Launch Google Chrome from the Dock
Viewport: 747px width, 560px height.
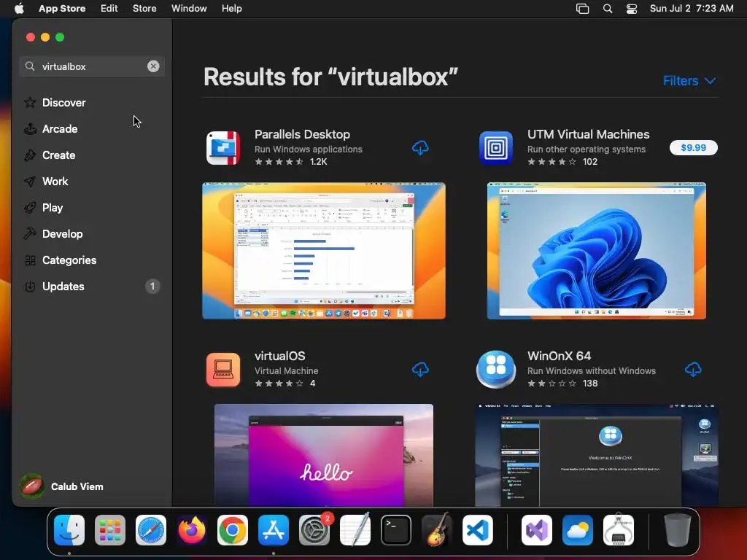coord(233,530)
